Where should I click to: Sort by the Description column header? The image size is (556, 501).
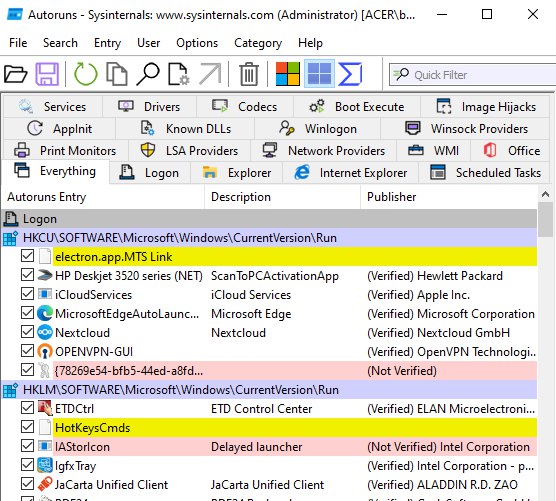tap(283, 197)
